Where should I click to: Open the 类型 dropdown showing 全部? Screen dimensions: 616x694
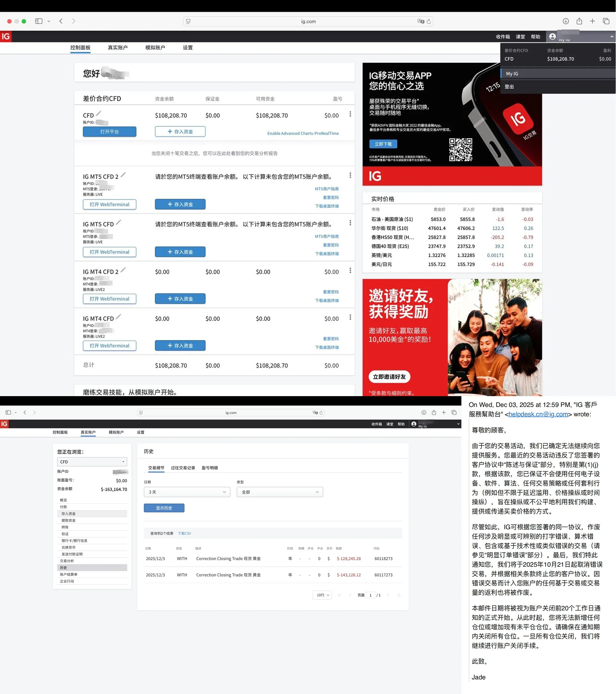point(280,492)
